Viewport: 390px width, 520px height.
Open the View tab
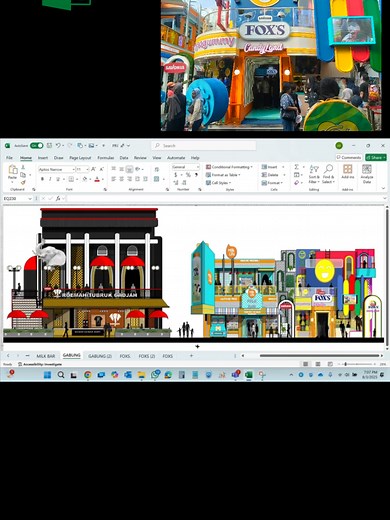point(157,158)
